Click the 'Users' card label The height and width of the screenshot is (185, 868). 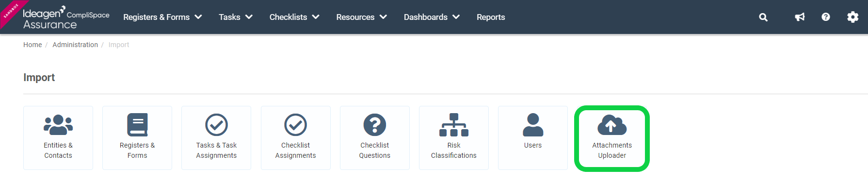point(533,145)
